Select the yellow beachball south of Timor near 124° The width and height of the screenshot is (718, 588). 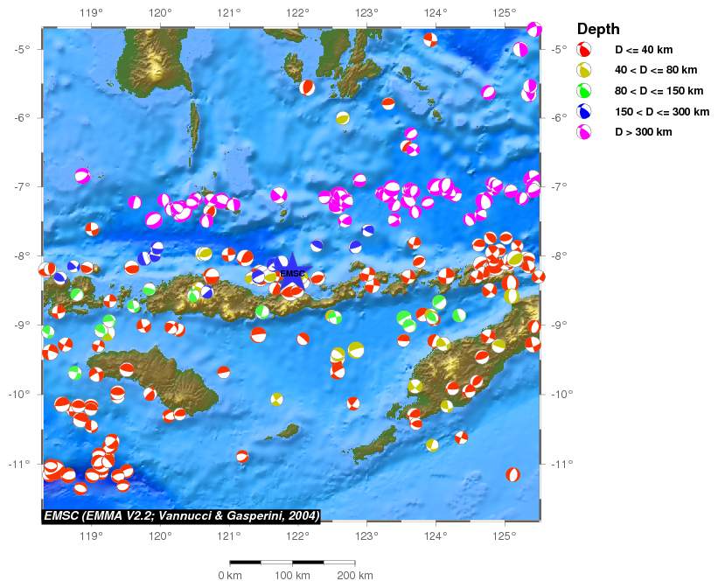point(432,445)
